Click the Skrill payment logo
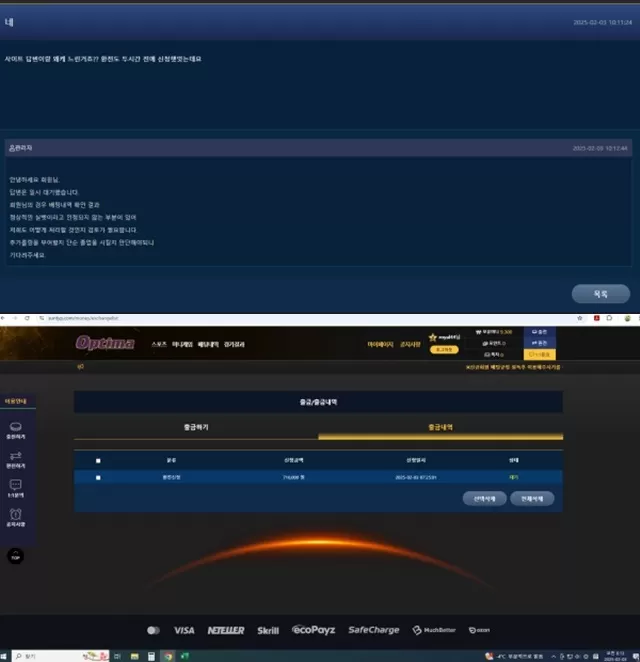640x662 pixels. pyautogui.click(x=268, y=630)
